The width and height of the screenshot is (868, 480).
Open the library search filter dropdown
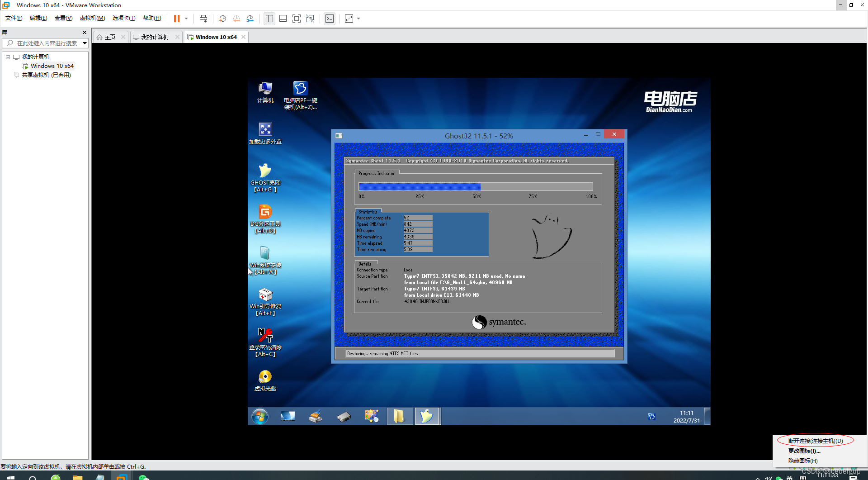[x=85, y=43]
